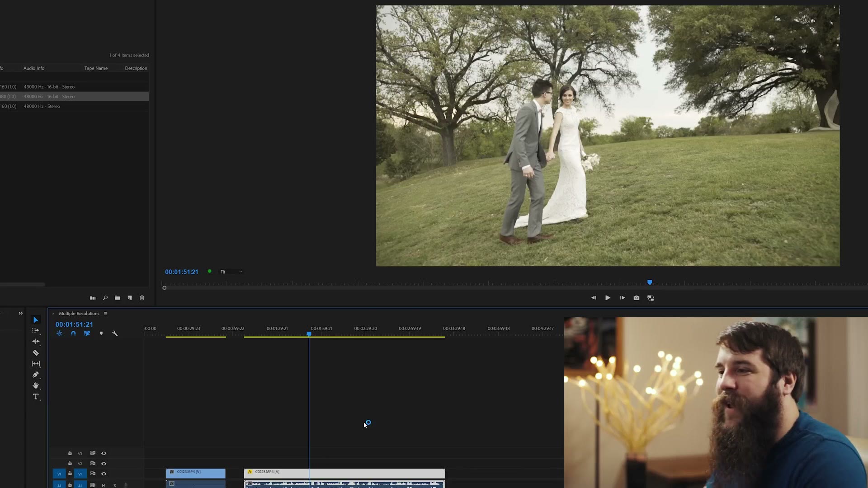Toggle sync lock on V1 track
This screenshot has height=488, width=868.
pos(93,474)
